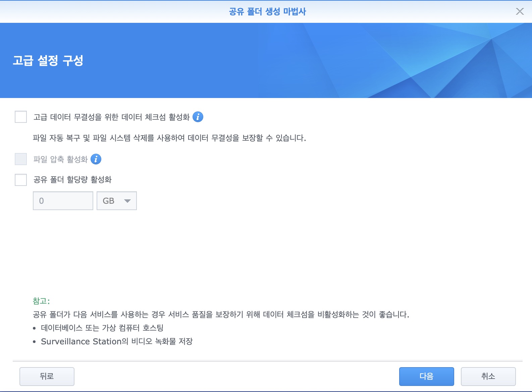This screenshot has width=532, height=392.
Task: Go back with the 뒤로 button
Action: [x=47, y=376]
